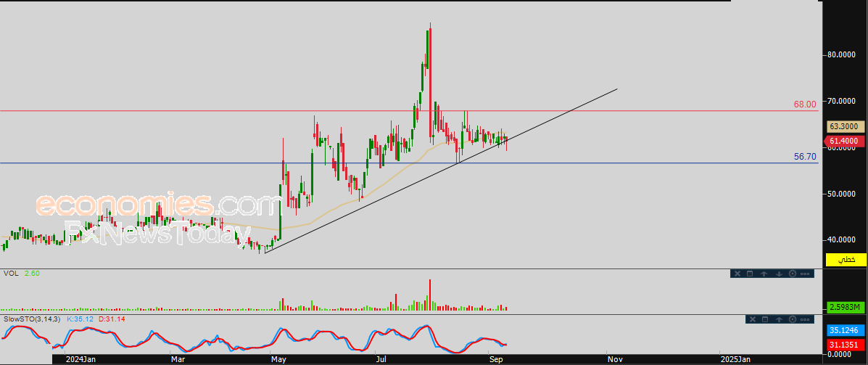Screen dimensions: 868x365
Task: Click the yellow Arabic scale-type button
Action: 846,259
